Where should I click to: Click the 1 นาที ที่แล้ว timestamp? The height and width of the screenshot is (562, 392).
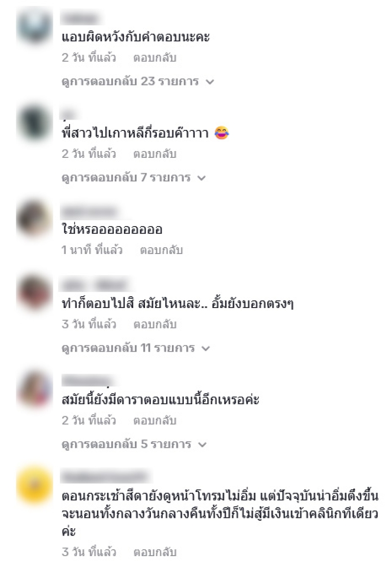92,250
